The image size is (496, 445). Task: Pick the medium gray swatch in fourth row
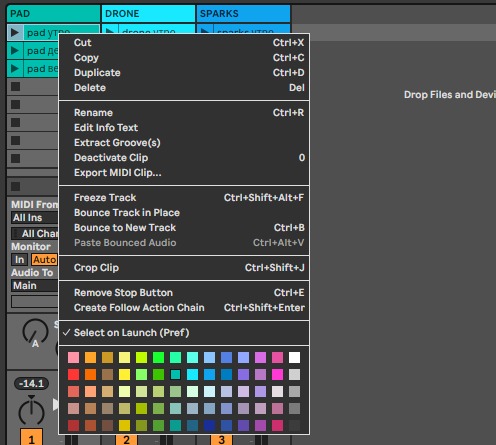(294, 408)
